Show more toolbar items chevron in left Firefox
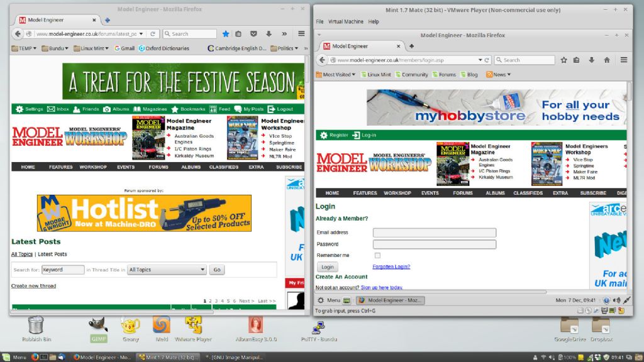The width and height of the screenshot is (644, 362). [x=284, y=34]
